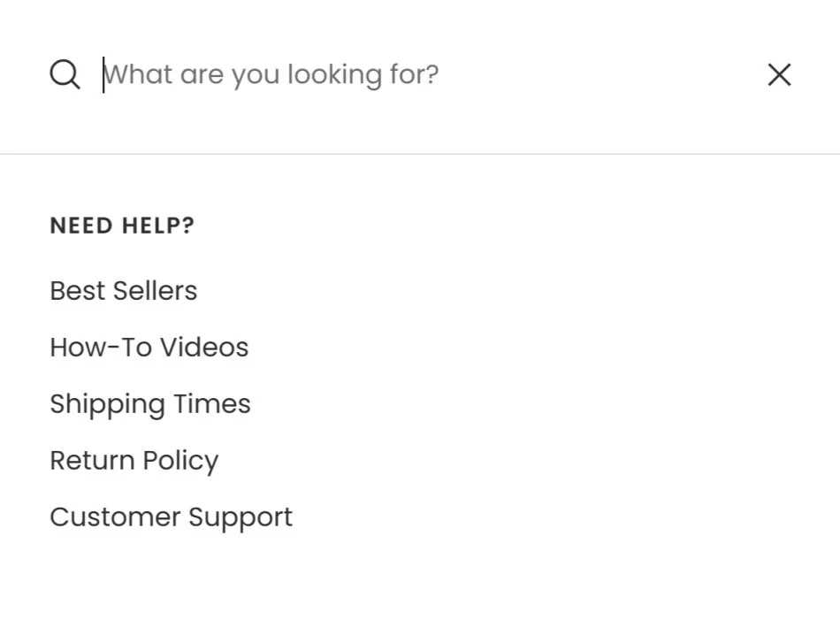The height and width of the screenshot is (620, 840).
Task: Dismiss the overlay using the X icon
Action: (x=779, y=74)
